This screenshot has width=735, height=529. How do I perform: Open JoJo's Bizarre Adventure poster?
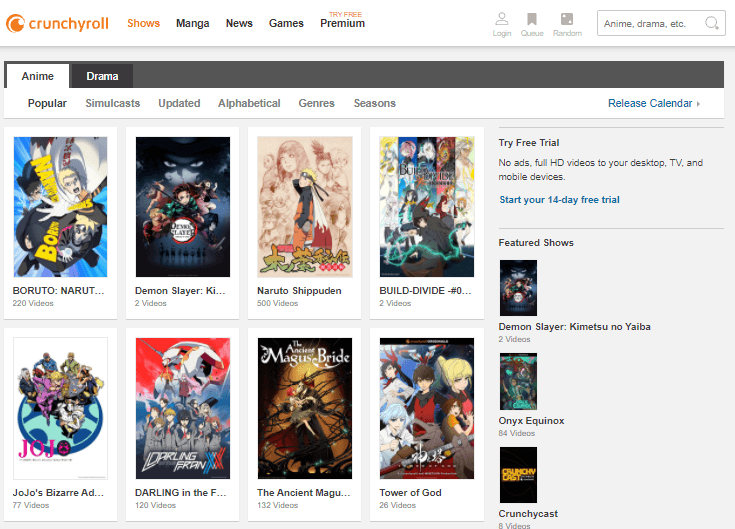60,408
